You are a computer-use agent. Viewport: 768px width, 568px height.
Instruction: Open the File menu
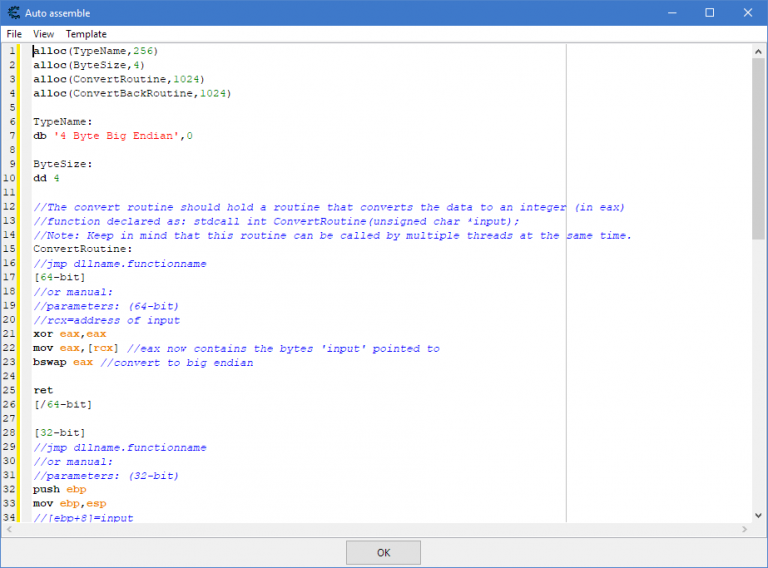point(14,34)
